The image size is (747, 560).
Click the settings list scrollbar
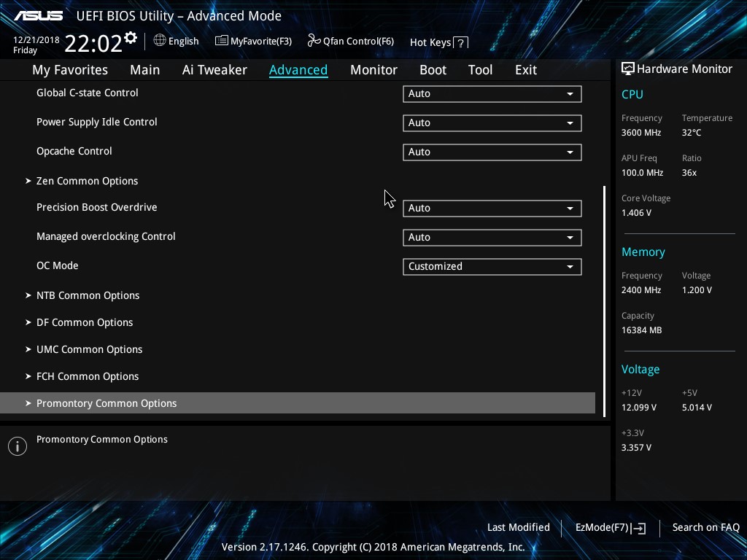tap(605, 301)
